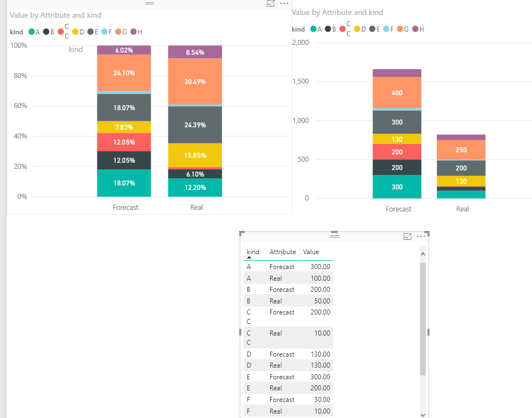The image size is (532, 418).
Task: Click 6.02% purple segment in Forecast
Action: [124, 50]
